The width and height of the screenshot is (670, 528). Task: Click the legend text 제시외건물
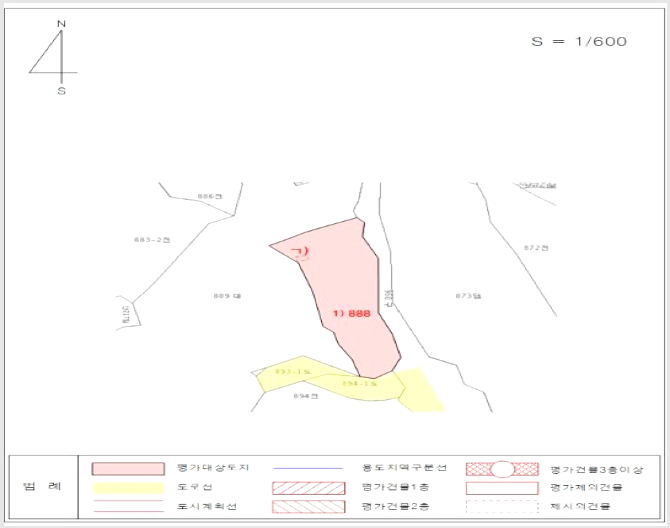580,507
